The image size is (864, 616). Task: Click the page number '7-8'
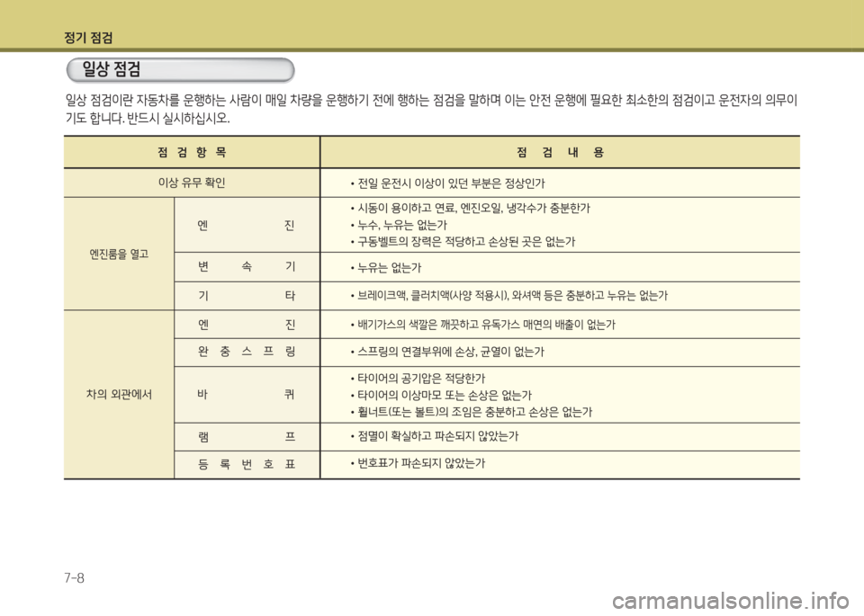point(74,577)
